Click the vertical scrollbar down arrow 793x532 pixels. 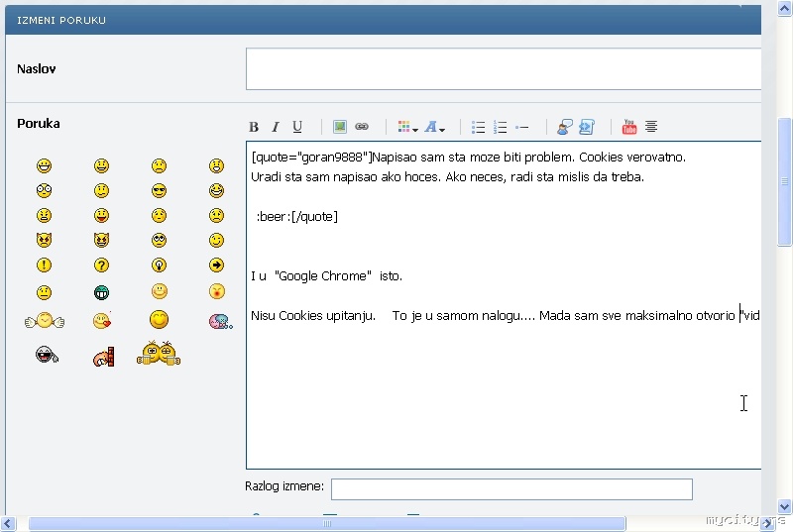tap(784, 506)
